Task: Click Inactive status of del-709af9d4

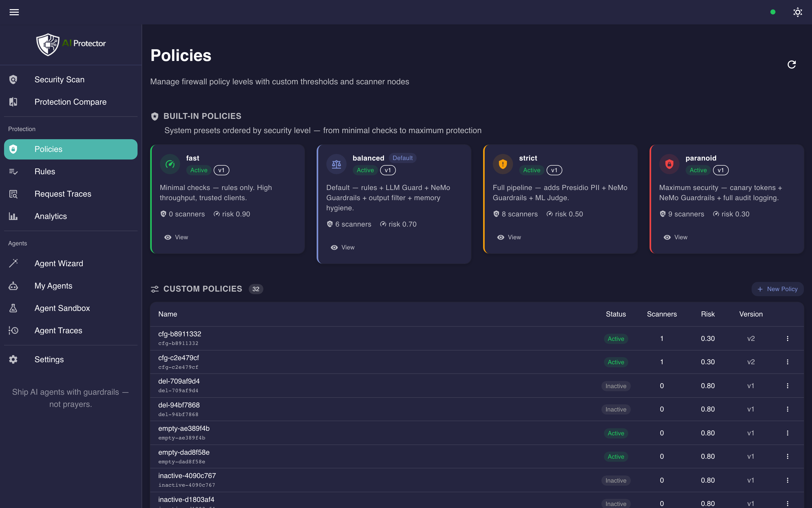Action: (616, 386)
